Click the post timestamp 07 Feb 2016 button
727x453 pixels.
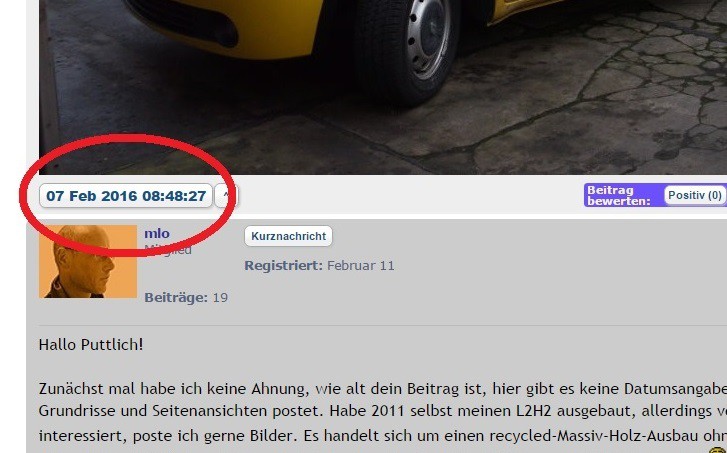click(x=126, y=196)
